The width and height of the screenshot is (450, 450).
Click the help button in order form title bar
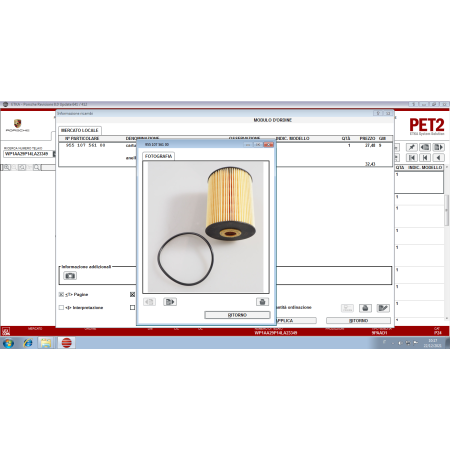coord(378,113)
